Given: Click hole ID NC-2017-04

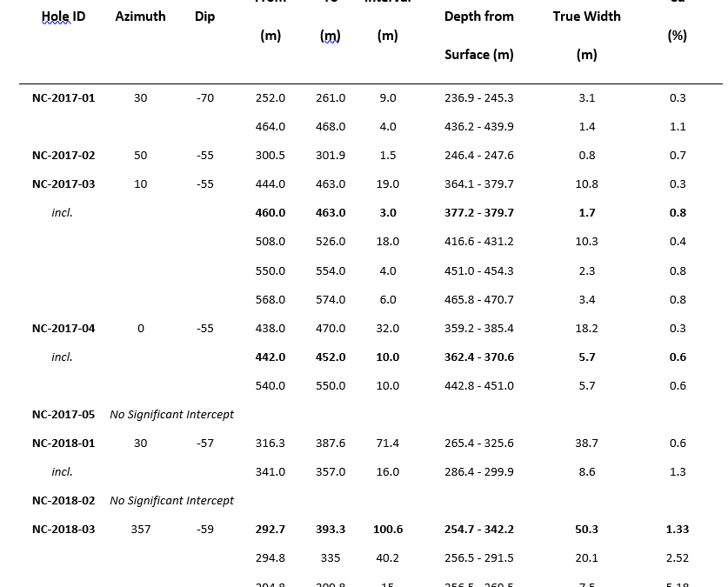Looking at the screenshot, I should 63,329.
